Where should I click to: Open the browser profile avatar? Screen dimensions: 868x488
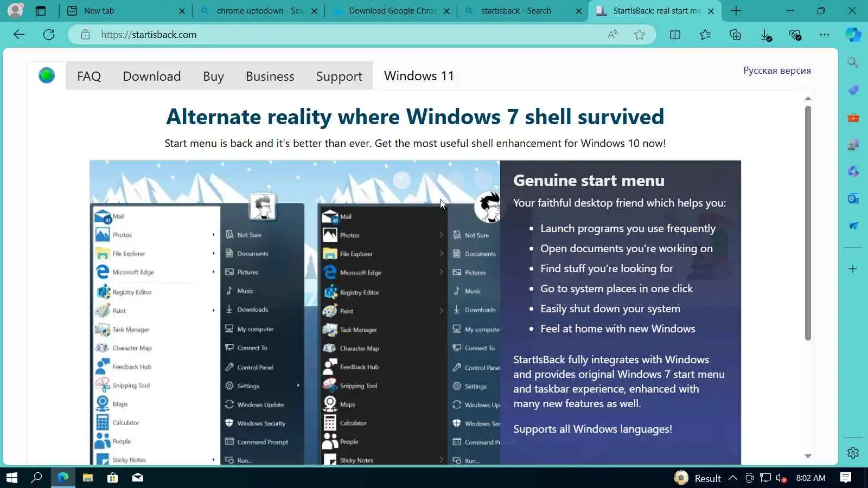(x=15, y=10)
